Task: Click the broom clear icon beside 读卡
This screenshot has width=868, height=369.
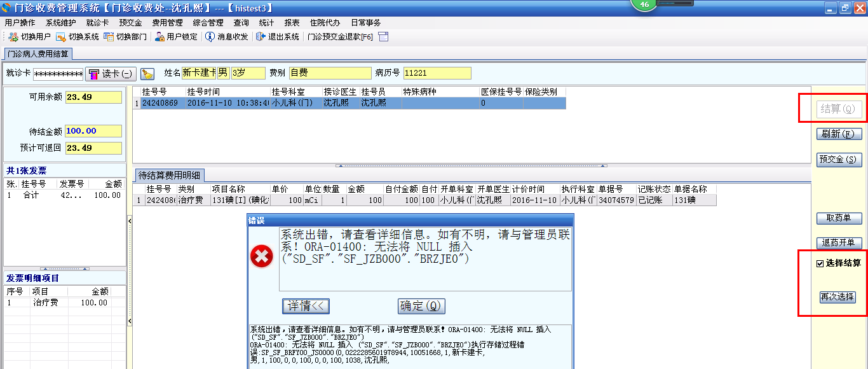Action: pyautogui.click(x=147, y=74)
